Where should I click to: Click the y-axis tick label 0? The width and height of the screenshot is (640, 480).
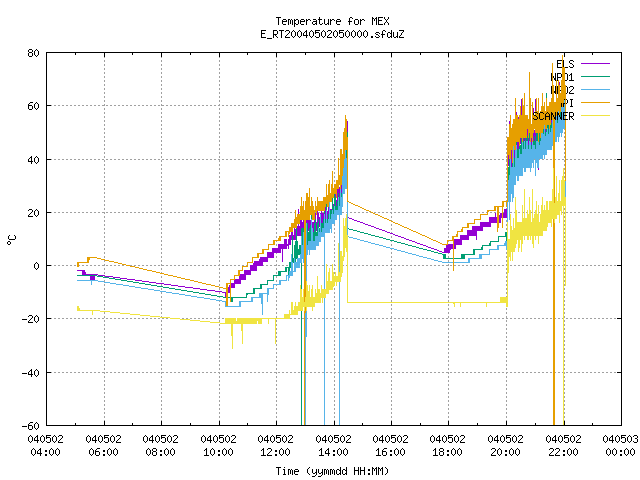click(x=37, y=266)
